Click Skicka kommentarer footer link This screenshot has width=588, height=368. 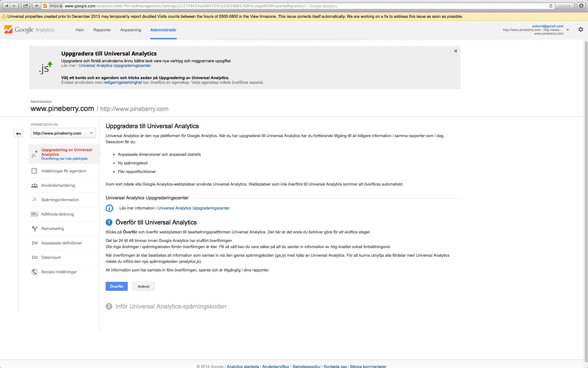click(x=368, y=366)
